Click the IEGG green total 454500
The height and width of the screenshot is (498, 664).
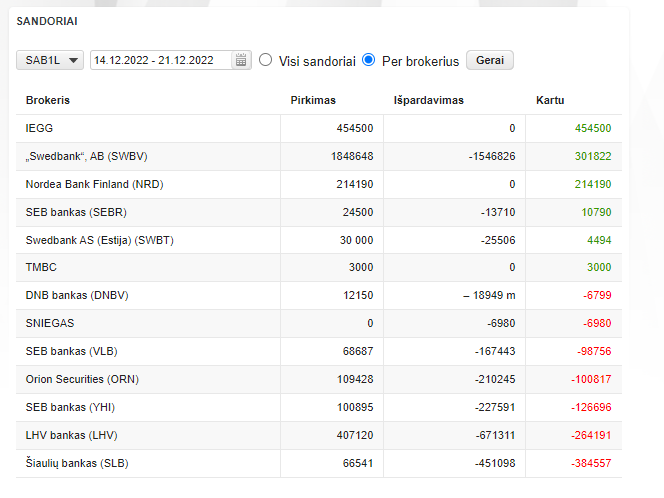[593, 128]
